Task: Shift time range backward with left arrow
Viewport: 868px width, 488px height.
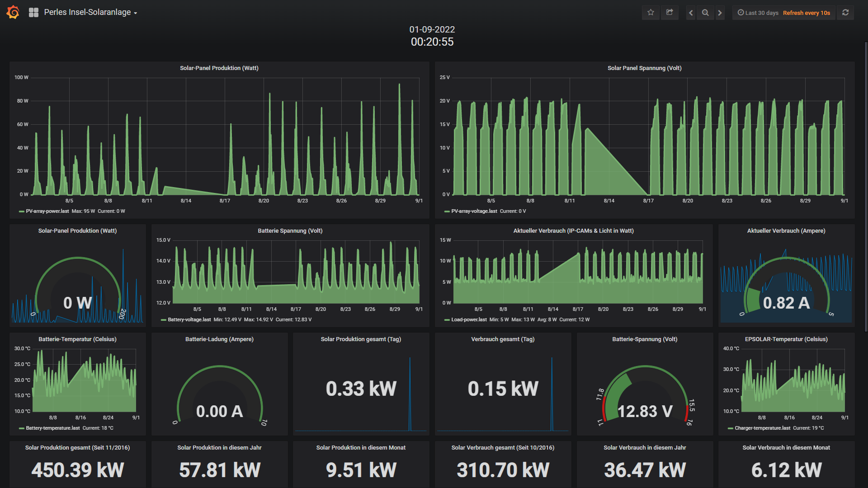Action: coord(691,13)
